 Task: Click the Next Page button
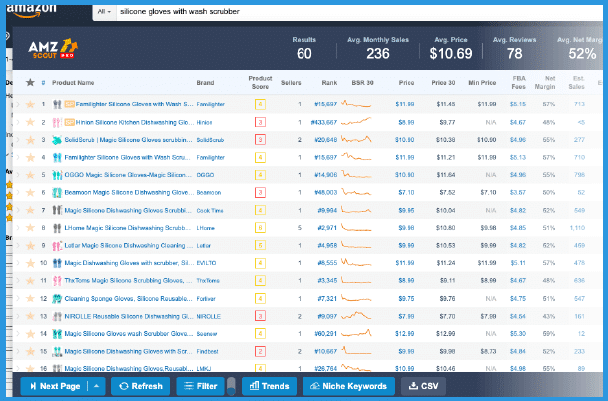[x=55, y=386]
